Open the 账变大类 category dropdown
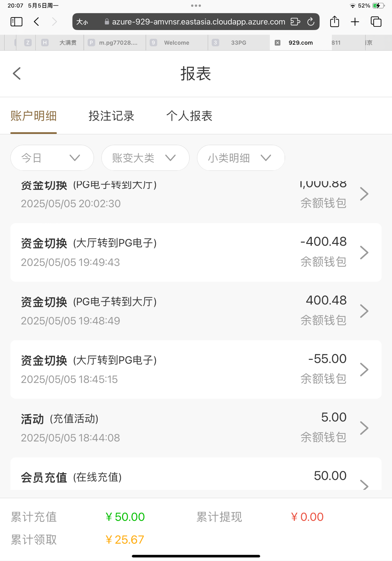The width and height of the screenshot is (392, 561). 145,158
